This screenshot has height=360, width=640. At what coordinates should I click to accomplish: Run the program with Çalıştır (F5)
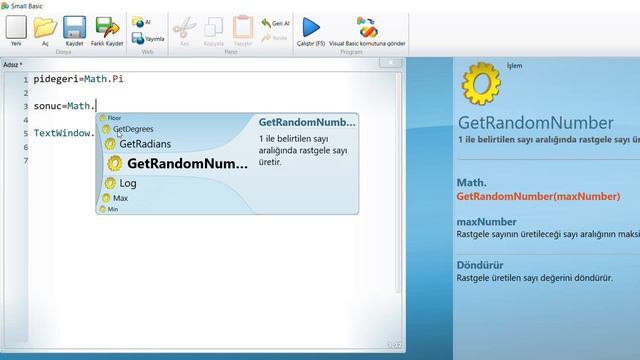(x=311, y=28)
